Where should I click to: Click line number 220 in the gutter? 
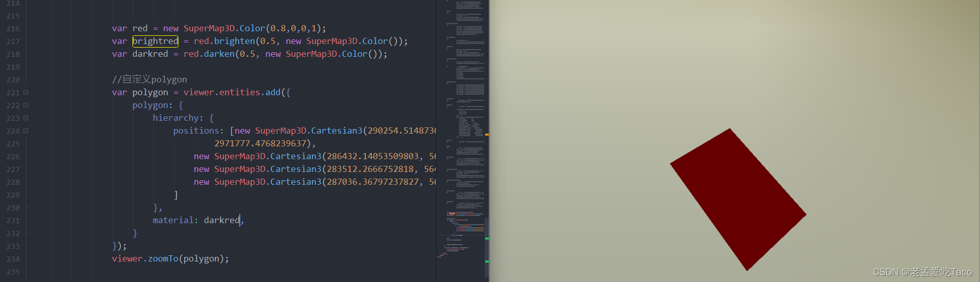point(13,80)
